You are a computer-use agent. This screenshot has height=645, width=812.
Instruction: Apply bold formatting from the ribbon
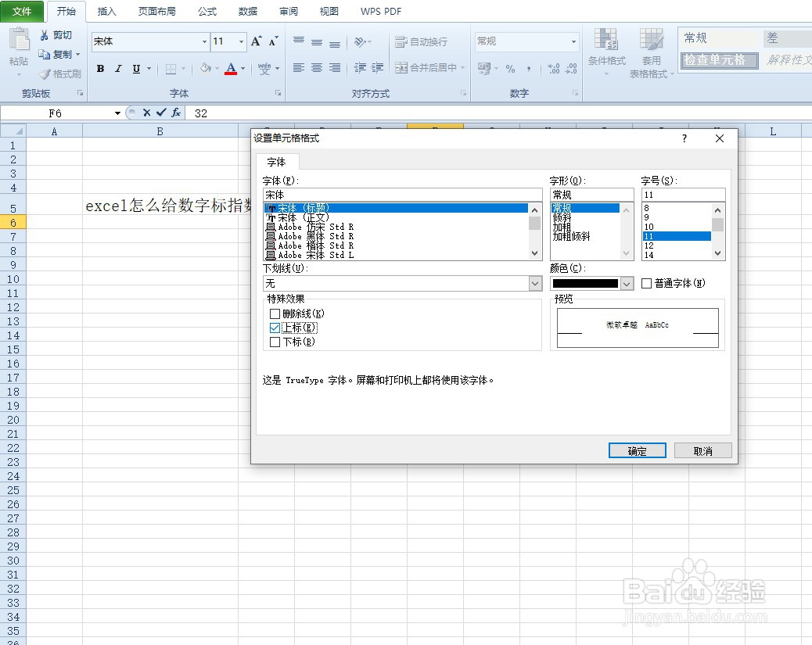pos(100,69)
